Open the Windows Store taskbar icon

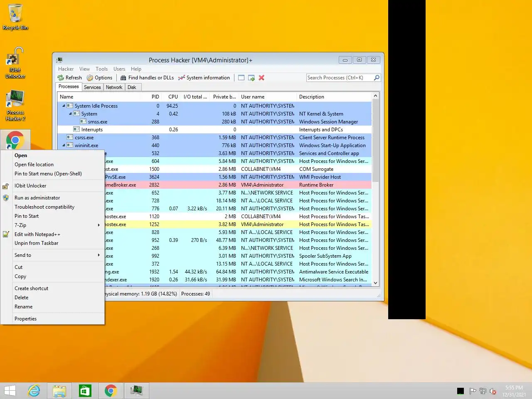click(x=85, y=391)
